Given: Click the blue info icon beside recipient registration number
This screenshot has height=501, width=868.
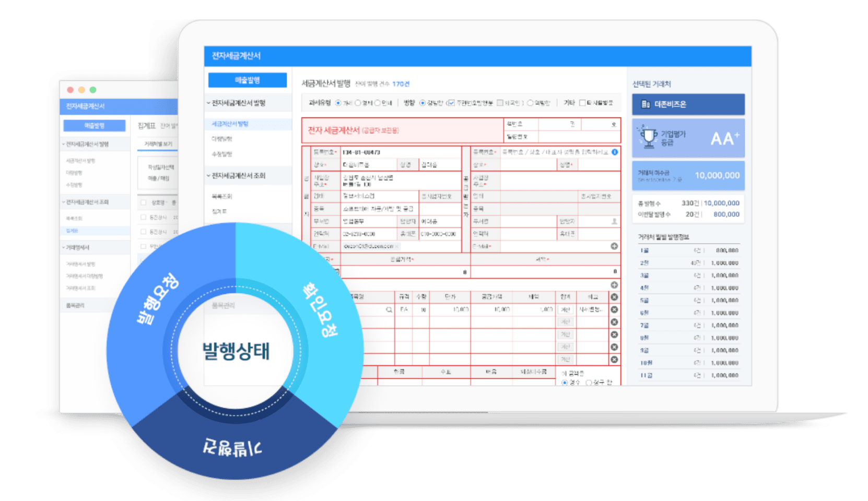Looking at the screenshot, I should (615, 152).
